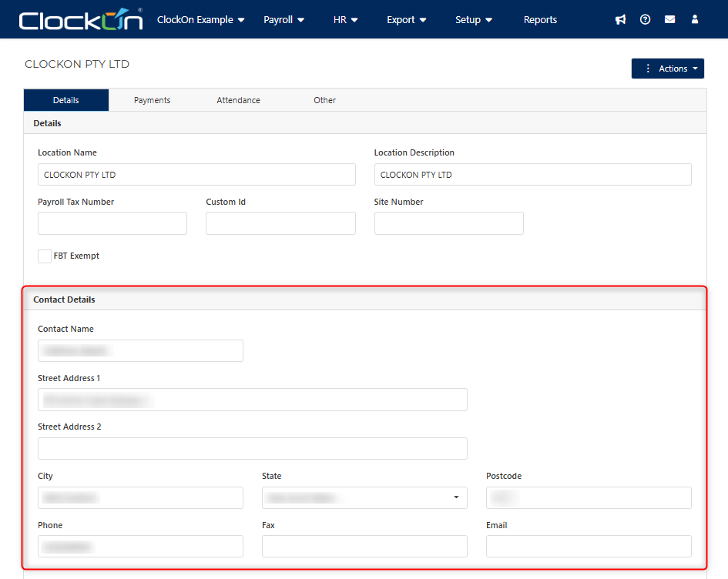Click the Street Address 1 field
Viewport: 728px width, 579px height.
click(253, 400)
